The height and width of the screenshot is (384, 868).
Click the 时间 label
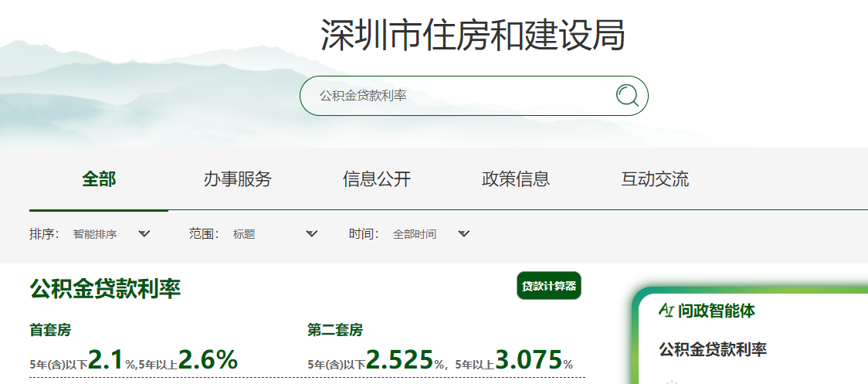(x=364, y=234)
